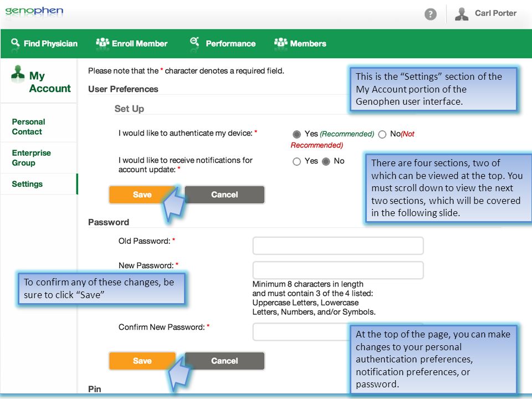The height and width of the screenshot is (399, 532).
Task: Click the Old Password input field
Action: click(338, 245)
